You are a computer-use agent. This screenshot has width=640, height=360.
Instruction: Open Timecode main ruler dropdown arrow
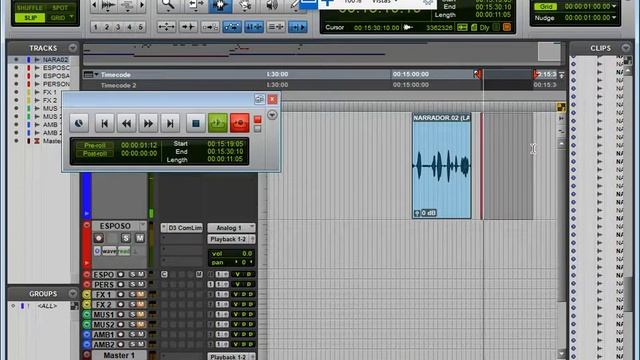[97, 75]
